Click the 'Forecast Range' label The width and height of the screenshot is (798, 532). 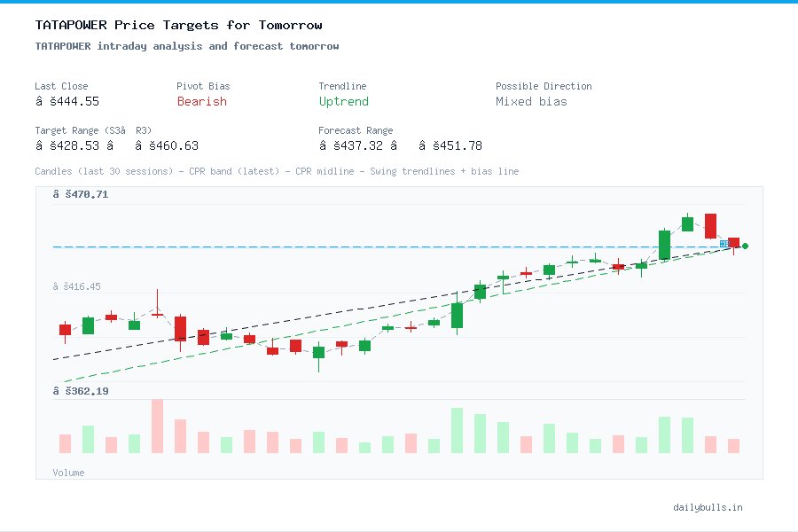[x=356, y=130]
